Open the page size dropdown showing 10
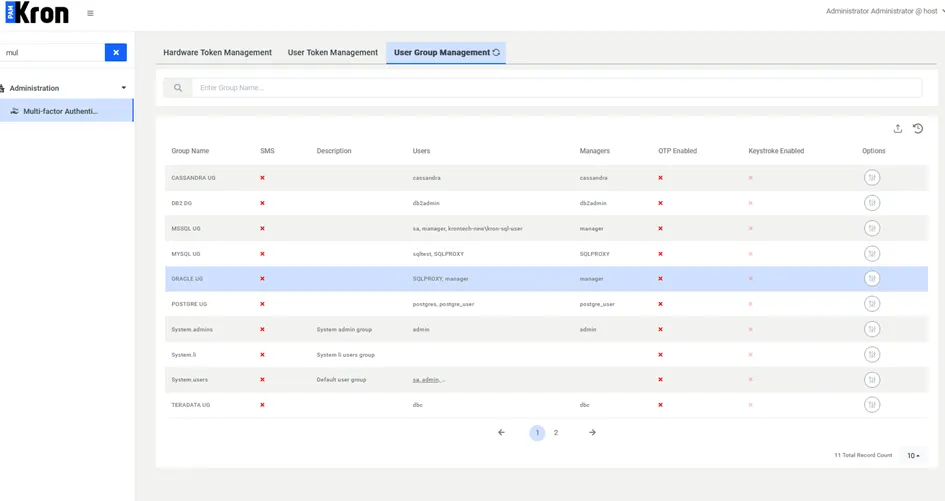The width and height of the screenshot is (945, 501). 913,455
